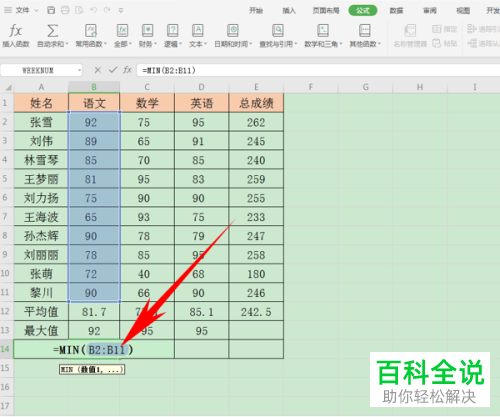Screen dimensions: 500x417
Task: Click the cell with name 王梦丽
Action: tap(41, 179)
